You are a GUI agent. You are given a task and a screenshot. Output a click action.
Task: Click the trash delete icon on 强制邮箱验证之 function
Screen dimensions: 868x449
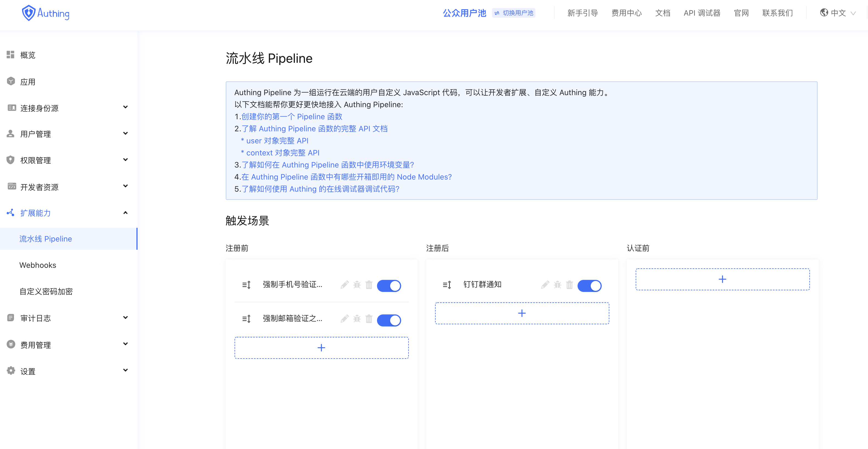coord(369,319)
